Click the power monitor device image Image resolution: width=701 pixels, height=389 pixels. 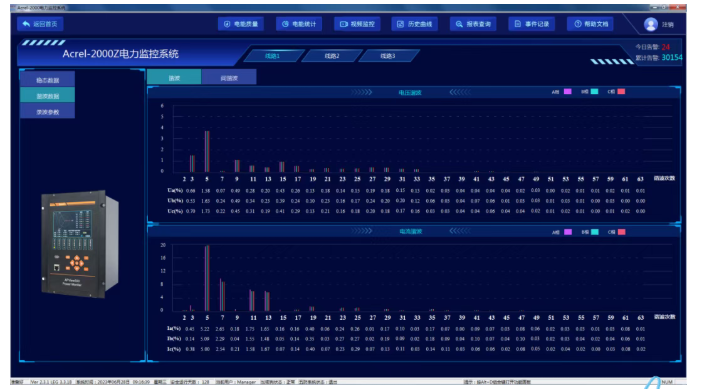pos(80,244)
